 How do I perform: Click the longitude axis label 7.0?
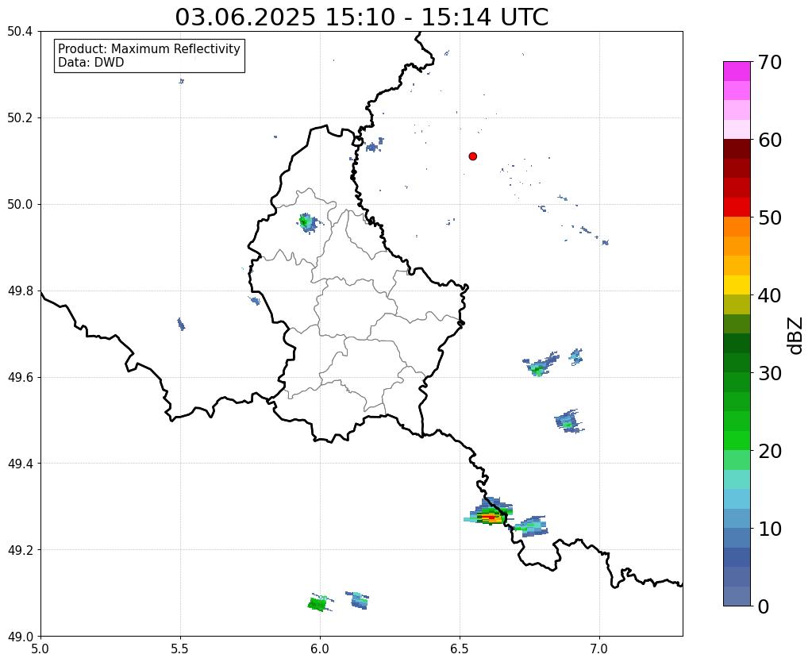coord(600,649)
